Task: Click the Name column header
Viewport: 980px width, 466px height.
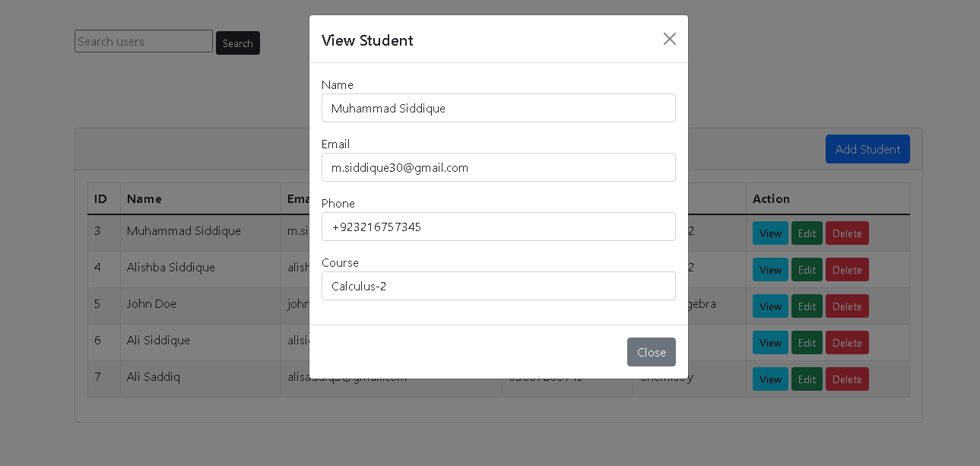Action: [x=144, y=198]
